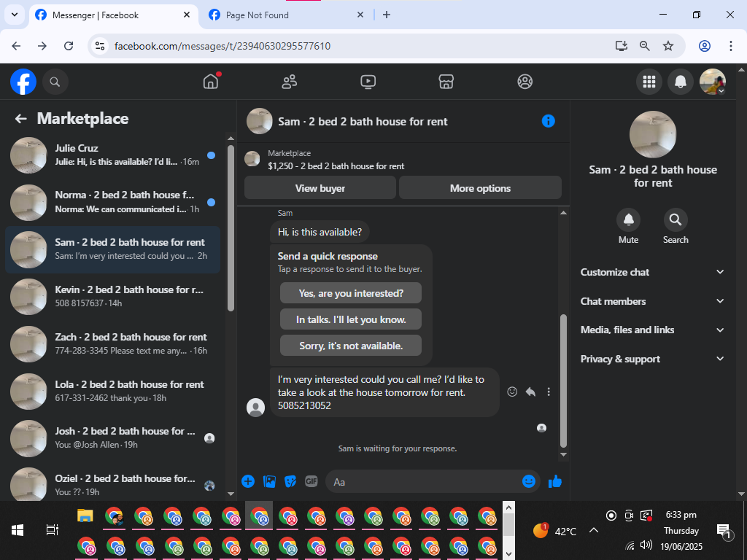Viewport: 747px width, 560px height.
Task: Go to Home feed icon
Action: 211,82
